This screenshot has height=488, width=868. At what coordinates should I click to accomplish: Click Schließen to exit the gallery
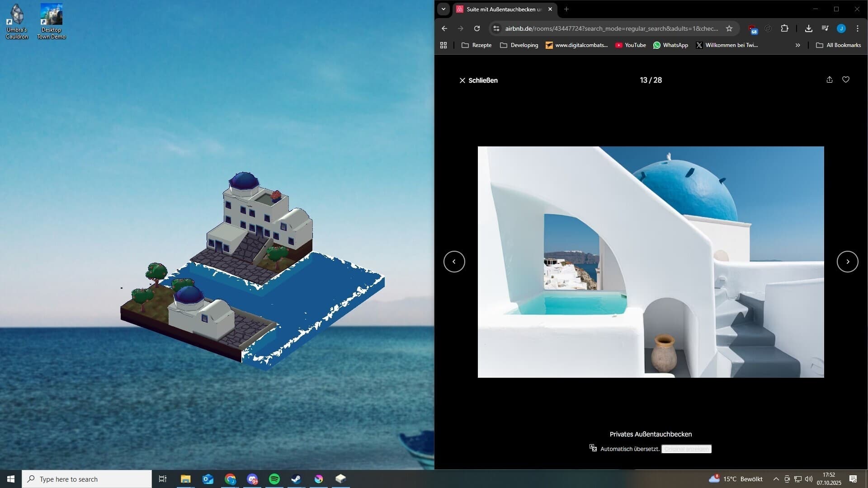pyautogui.click(x=478, y=80)
